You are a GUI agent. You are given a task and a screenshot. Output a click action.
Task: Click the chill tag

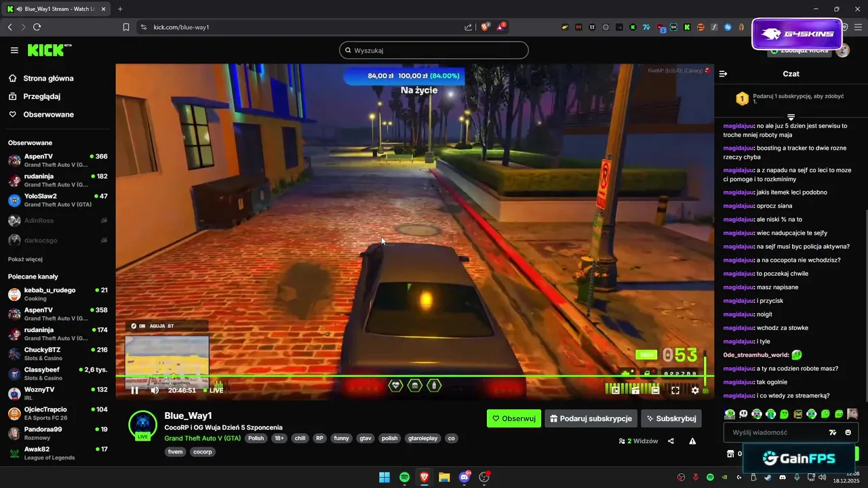point(300,439)
